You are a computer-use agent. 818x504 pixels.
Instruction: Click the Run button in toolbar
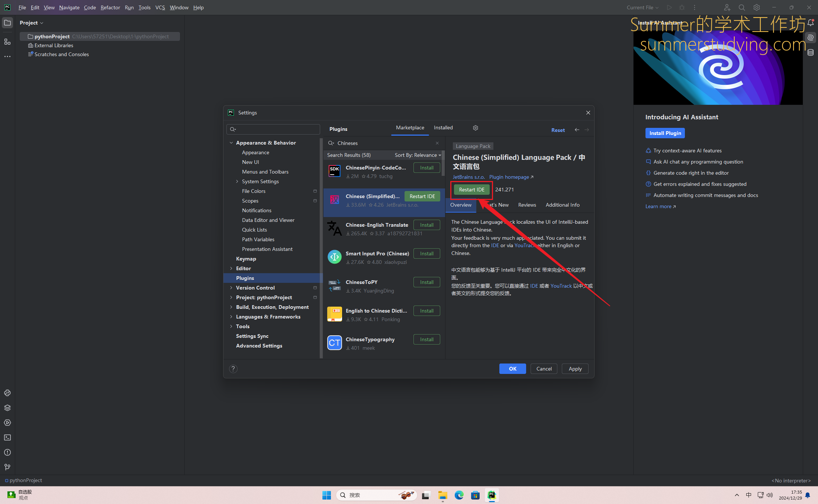669,7
